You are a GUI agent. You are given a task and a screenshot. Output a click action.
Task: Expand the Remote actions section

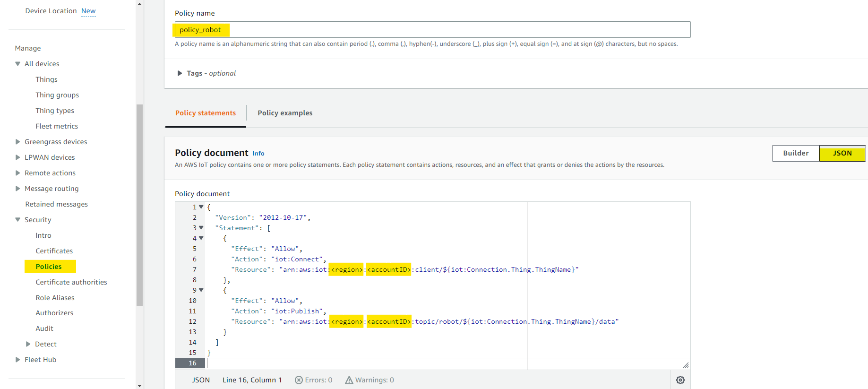coord(17,173)
